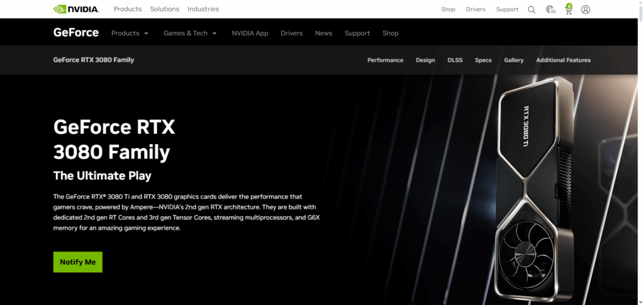This screenshot has height=305, width=644.
Task: Jump to the DLSS section
Action: (455, 60)
